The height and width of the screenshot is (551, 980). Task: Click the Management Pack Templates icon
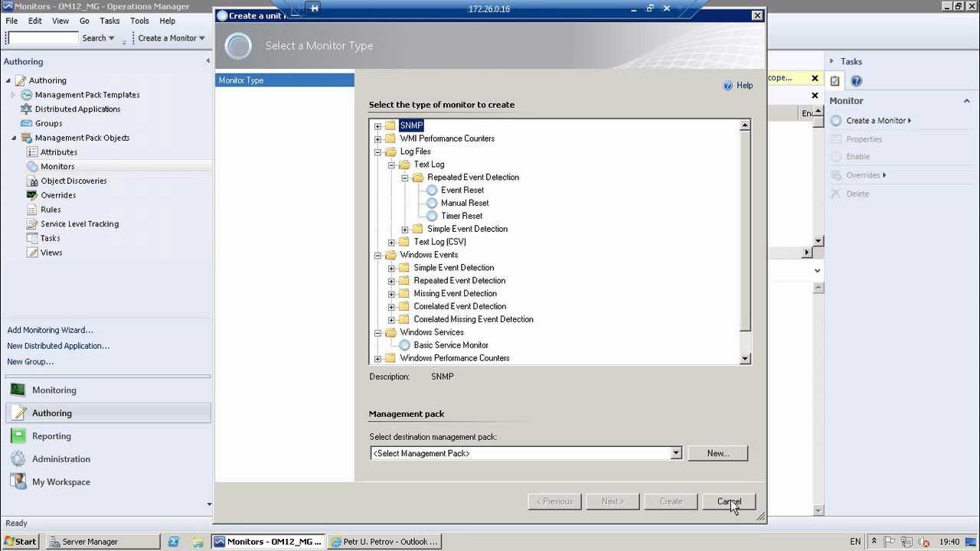point(27,95)
